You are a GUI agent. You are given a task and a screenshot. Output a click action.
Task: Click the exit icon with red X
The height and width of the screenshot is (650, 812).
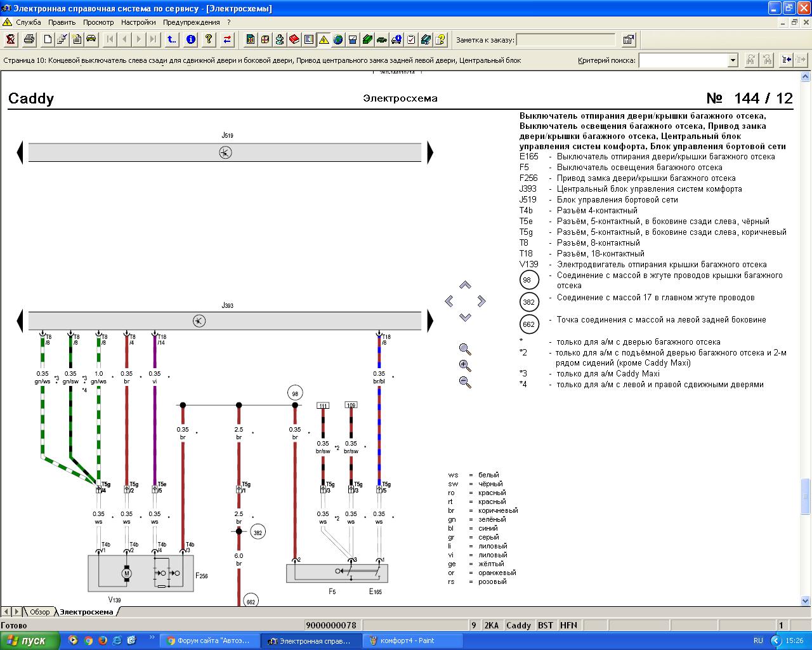point(11,39)
